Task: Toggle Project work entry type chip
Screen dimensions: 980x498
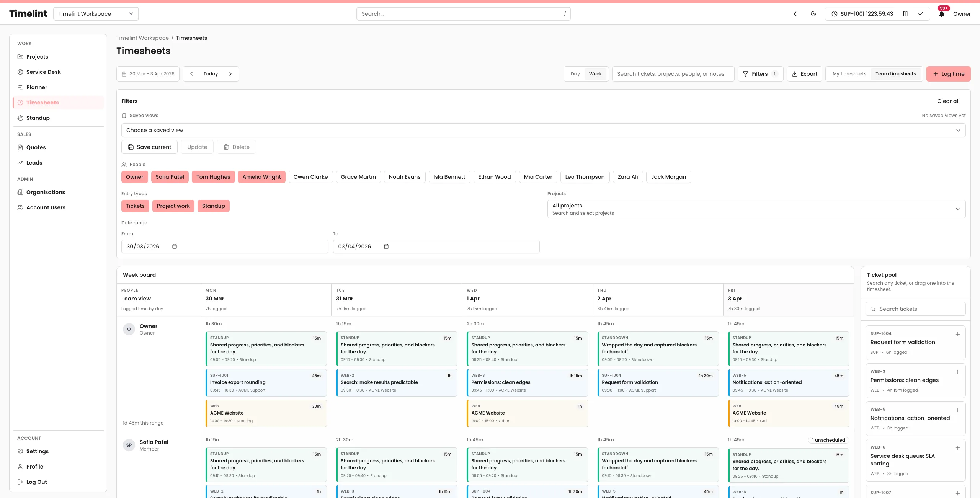Action: (x=173, y=206)
